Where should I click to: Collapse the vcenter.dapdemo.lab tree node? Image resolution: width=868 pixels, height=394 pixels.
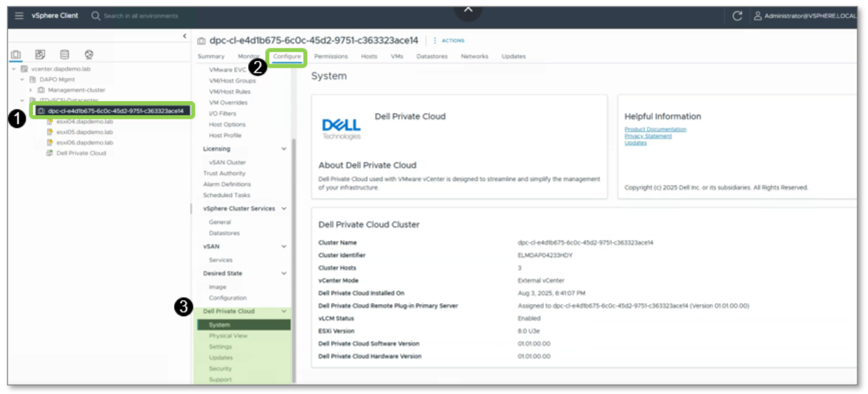pyautogui.click(x=14, y=69)
